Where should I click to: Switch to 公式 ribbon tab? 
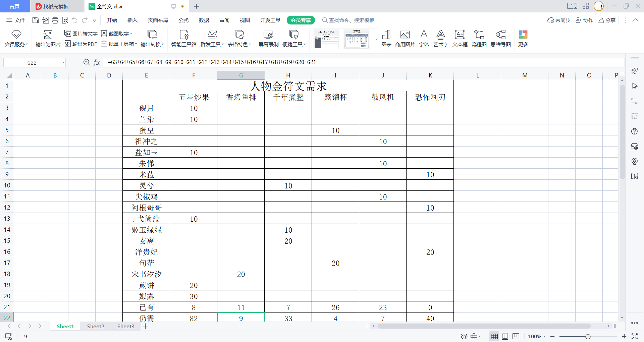click(183, 20)
